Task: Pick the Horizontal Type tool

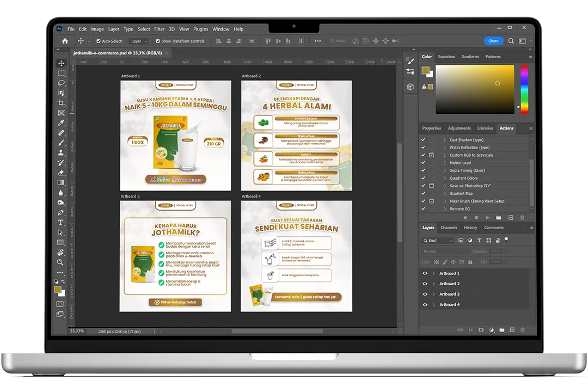Action: 61,223
